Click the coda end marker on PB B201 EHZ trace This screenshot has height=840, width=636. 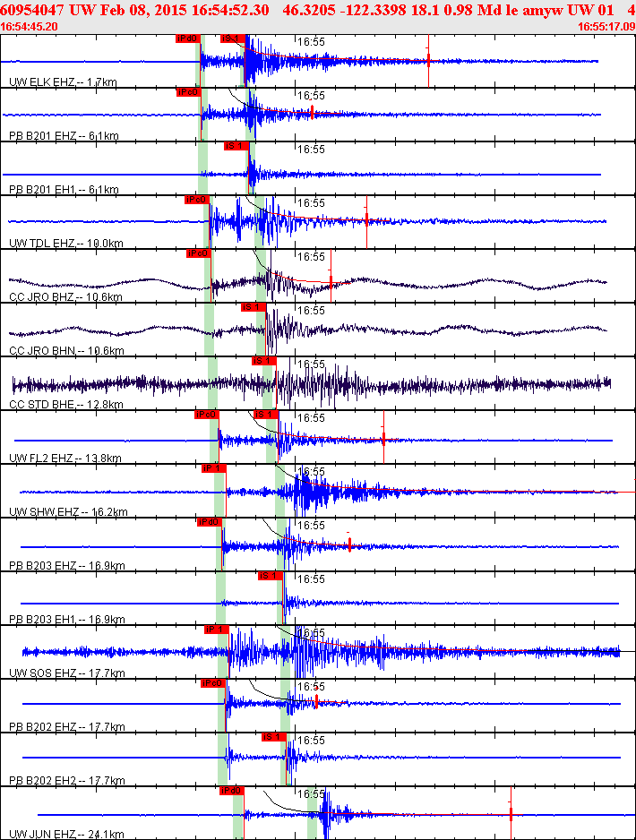point(312,112)
